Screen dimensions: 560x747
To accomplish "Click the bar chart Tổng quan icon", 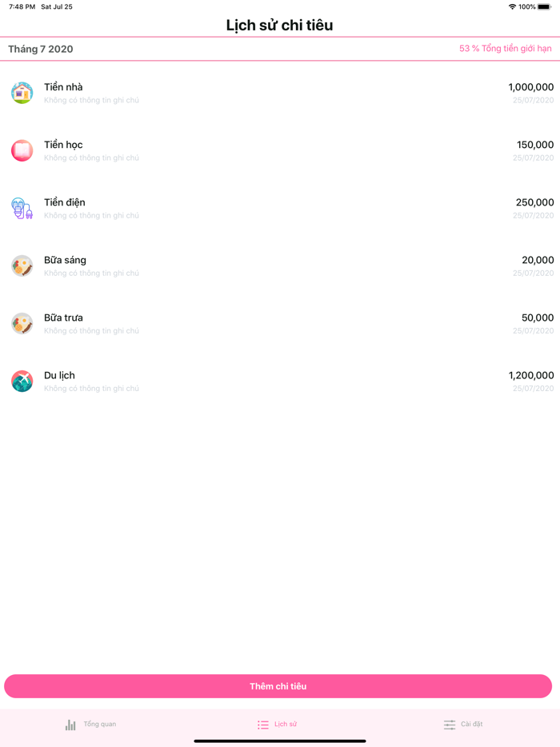I will pos(70,725).
